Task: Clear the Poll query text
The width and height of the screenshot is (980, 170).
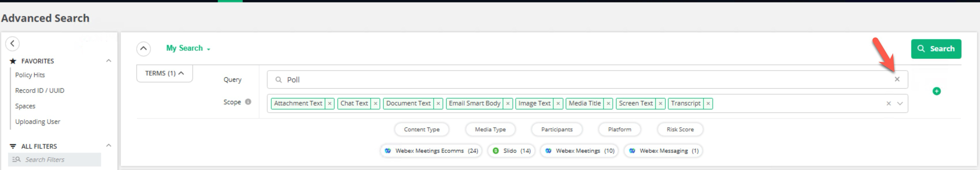Action: [x=897, y=79]
